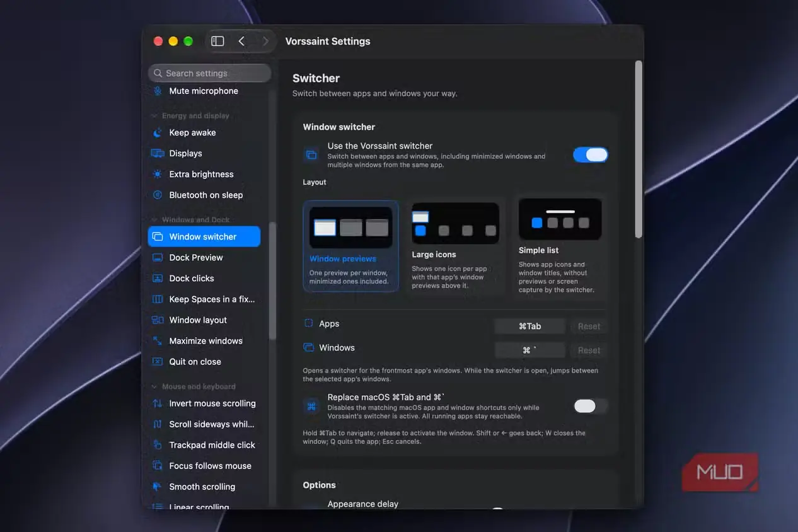798x532 pixels.
Task: Click the Extra brightness sun icon
Action: (x=158, y=174)
